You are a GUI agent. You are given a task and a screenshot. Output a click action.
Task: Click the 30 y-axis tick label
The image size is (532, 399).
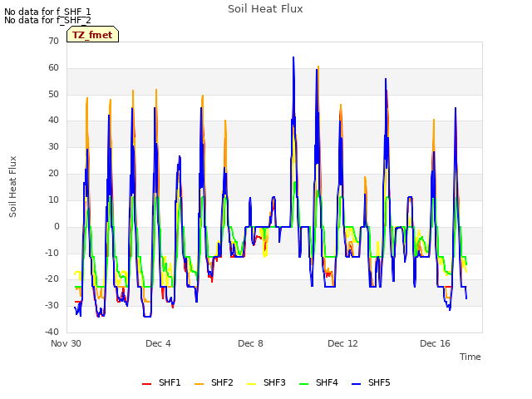point(53,146)
